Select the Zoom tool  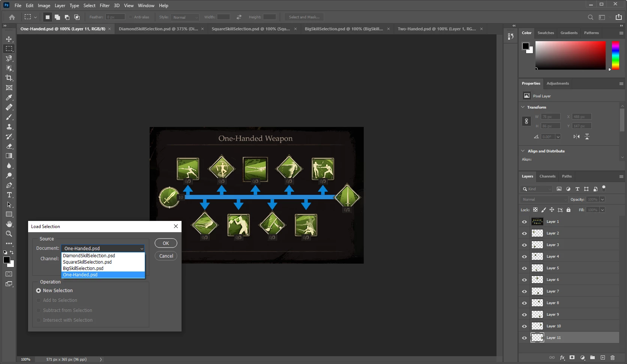point(9,234)
